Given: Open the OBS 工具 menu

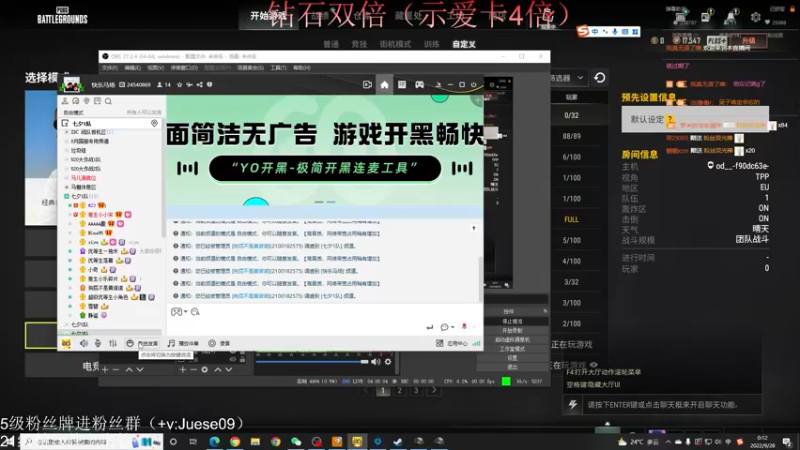Looking at the screenshot, I should pos(279,68).
